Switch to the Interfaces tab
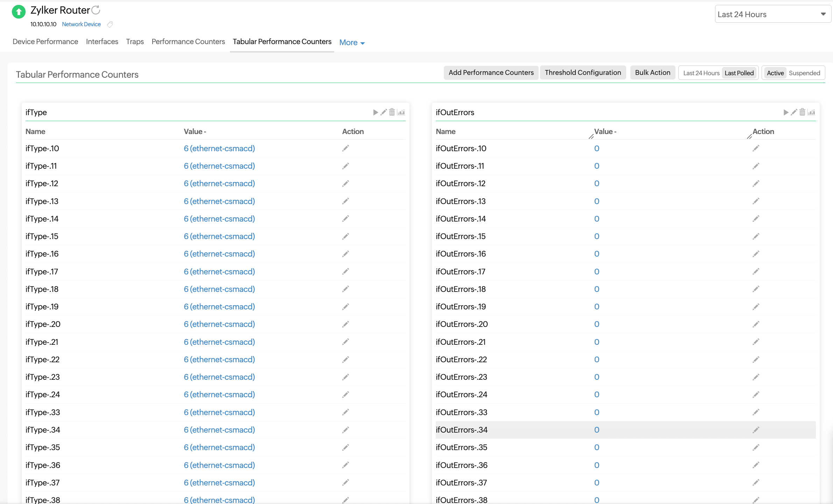The height and width of the screenshot is (504, 833). click(102, 42)
